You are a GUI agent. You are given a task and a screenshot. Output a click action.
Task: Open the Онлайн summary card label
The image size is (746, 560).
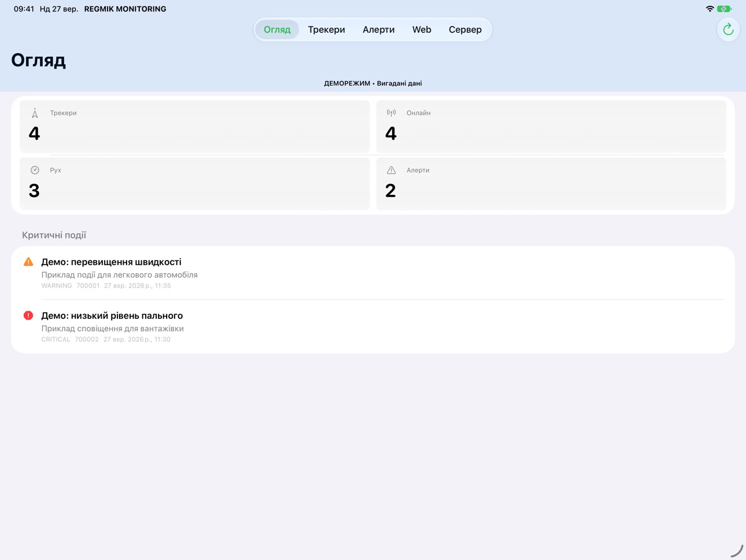tap(419, 113)
